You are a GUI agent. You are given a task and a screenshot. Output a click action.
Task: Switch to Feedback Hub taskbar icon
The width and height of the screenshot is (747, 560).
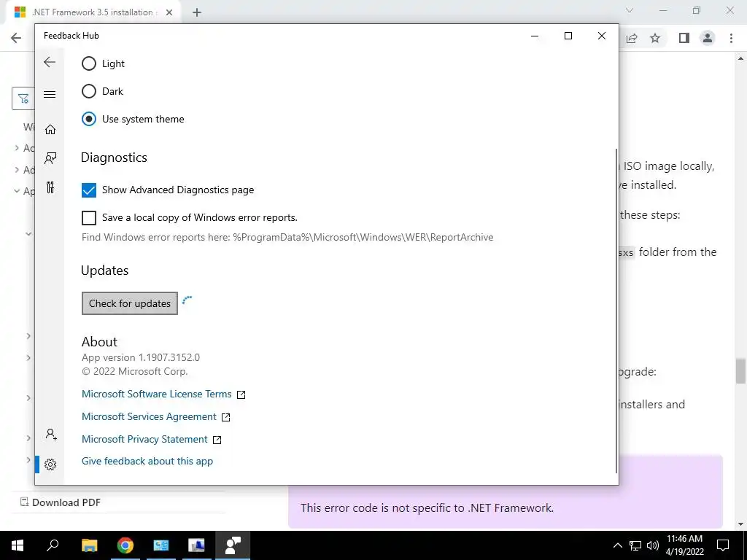click(x=233, y=545)
